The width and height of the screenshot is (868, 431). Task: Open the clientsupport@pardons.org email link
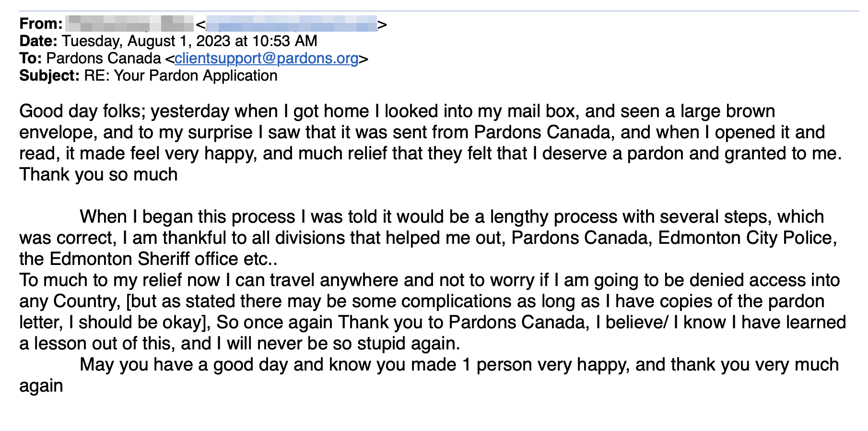[267, 59]
